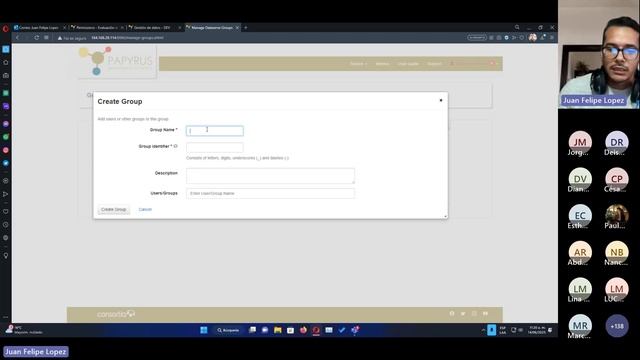Click the home icon in Opera sidebar

click(6, 62)
